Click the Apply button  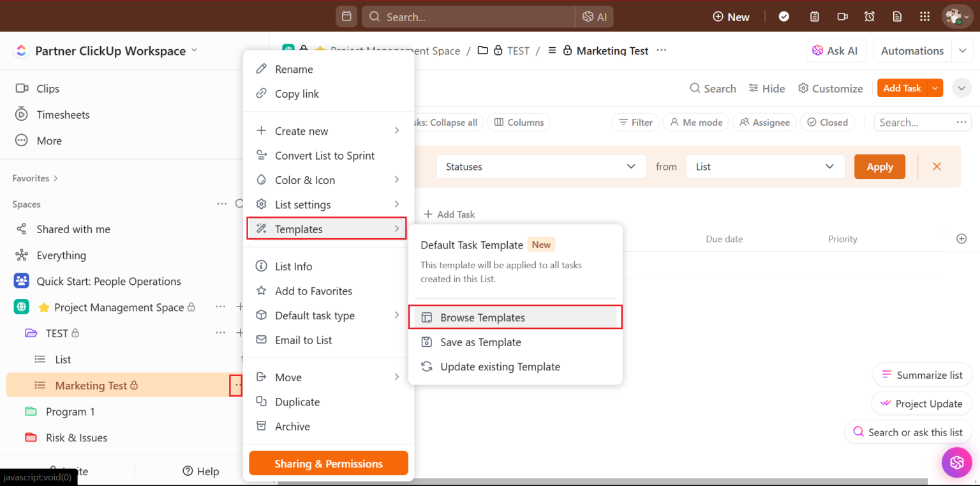coord(879,167)
